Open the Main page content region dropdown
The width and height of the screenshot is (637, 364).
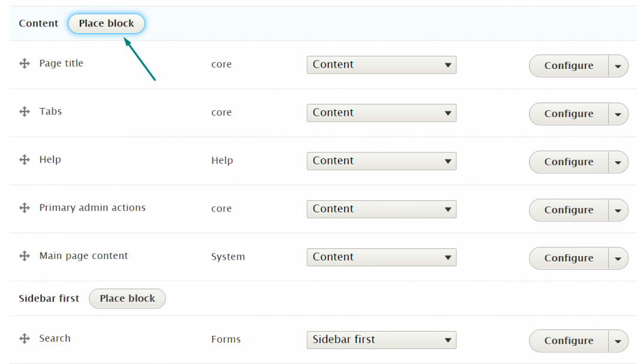tap(381, 257)
